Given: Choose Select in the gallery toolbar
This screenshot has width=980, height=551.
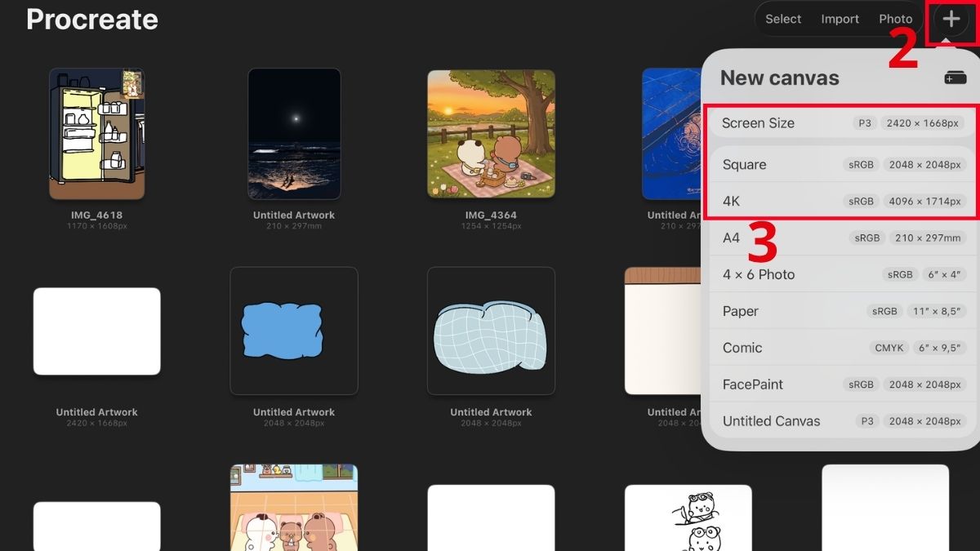Looking at the screenshot, I should [783, 19].
